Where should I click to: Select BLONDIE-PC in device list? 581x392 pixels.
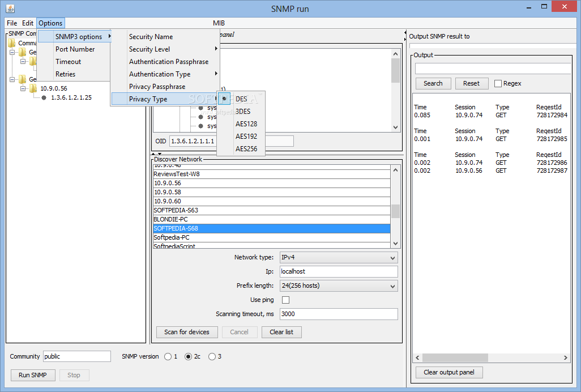pyautogui.click(x=272, y=219)
